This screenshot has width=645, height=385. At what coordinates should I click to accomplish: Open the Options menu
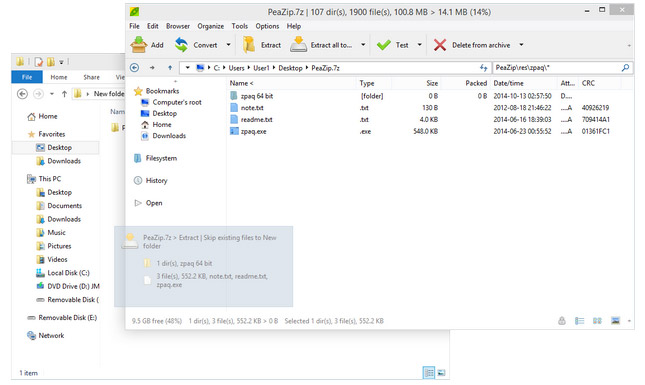[x=267, y=26]
